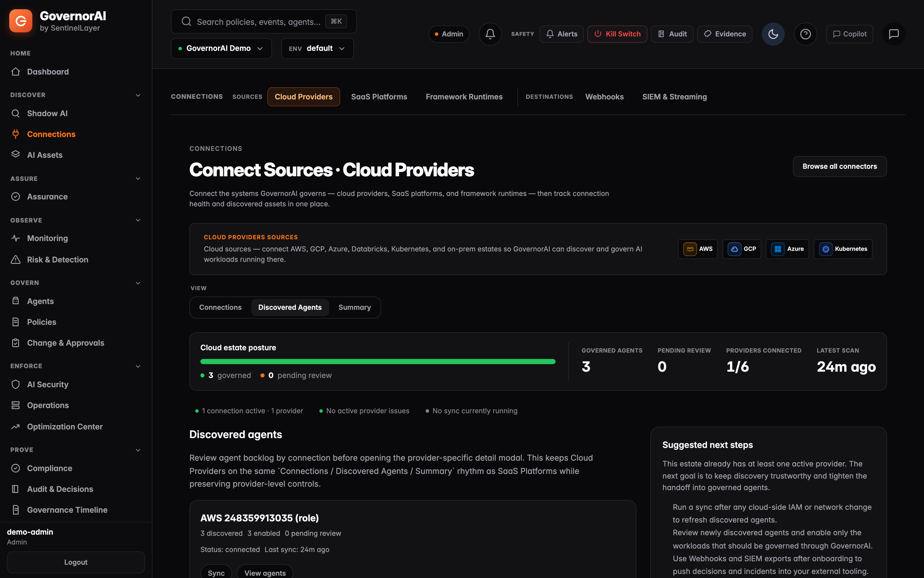
Task: Click Browse all connectors
Action: coord(840,166)
